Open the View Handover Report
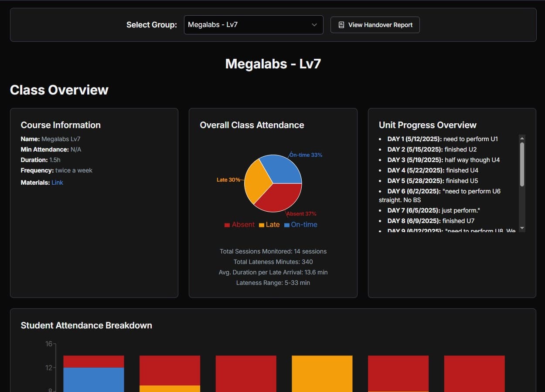545x392 pixels. (x=375, y=25)
